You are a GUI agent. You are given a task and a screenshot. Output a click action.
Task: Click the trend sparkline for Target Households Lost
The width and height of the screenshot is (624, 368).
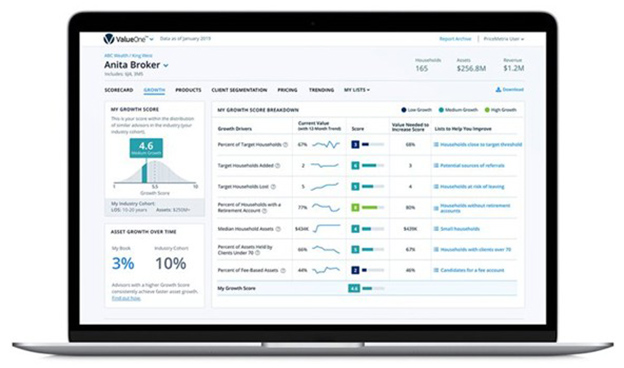325,187
